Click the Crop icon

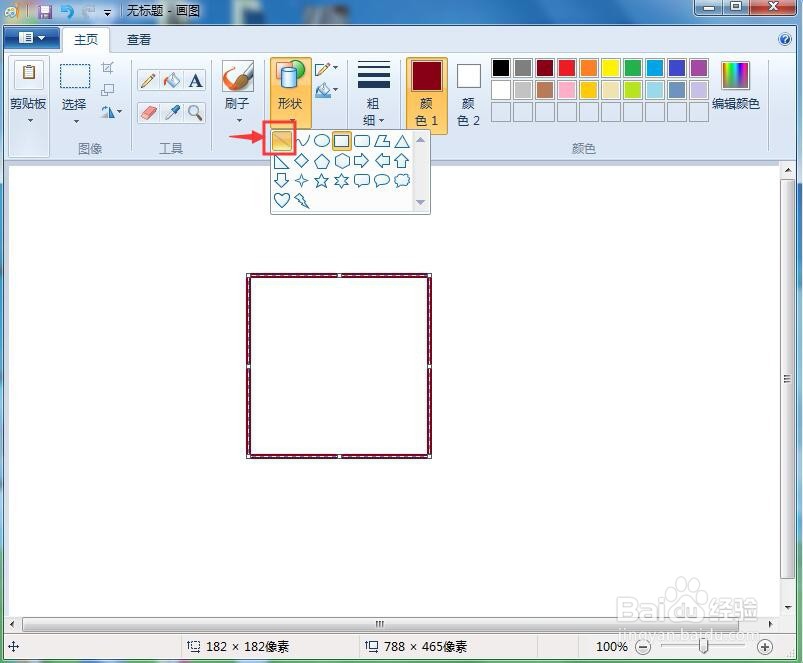pyautogui.click(x=108, y=68)
